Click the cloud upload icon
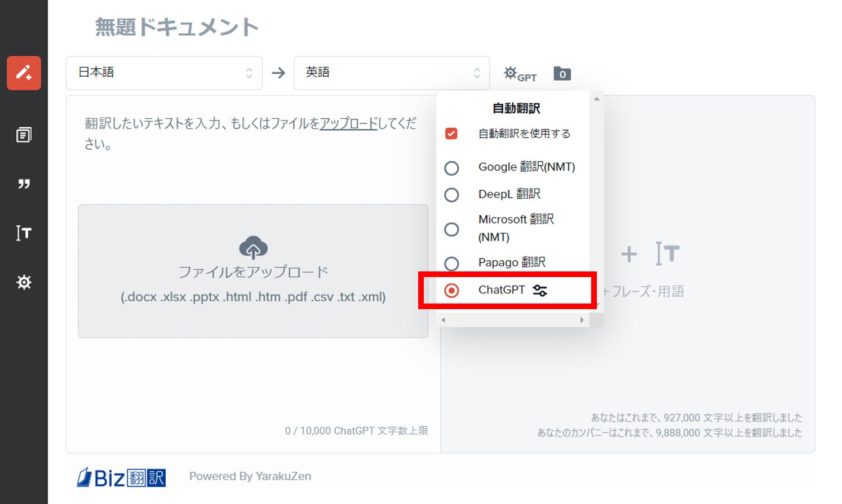Screen dimensions: 842x504 point(253,247)
